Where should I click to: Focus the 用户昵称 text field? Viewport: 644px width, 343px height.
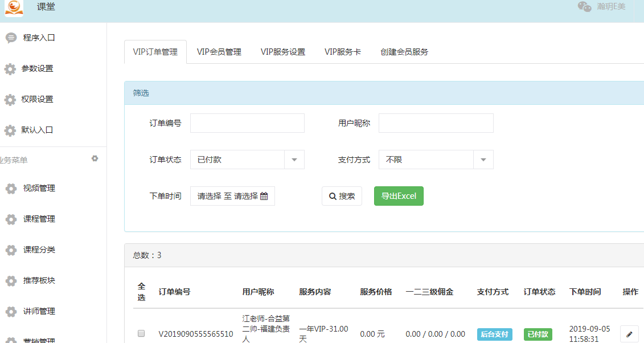[436, 123]
